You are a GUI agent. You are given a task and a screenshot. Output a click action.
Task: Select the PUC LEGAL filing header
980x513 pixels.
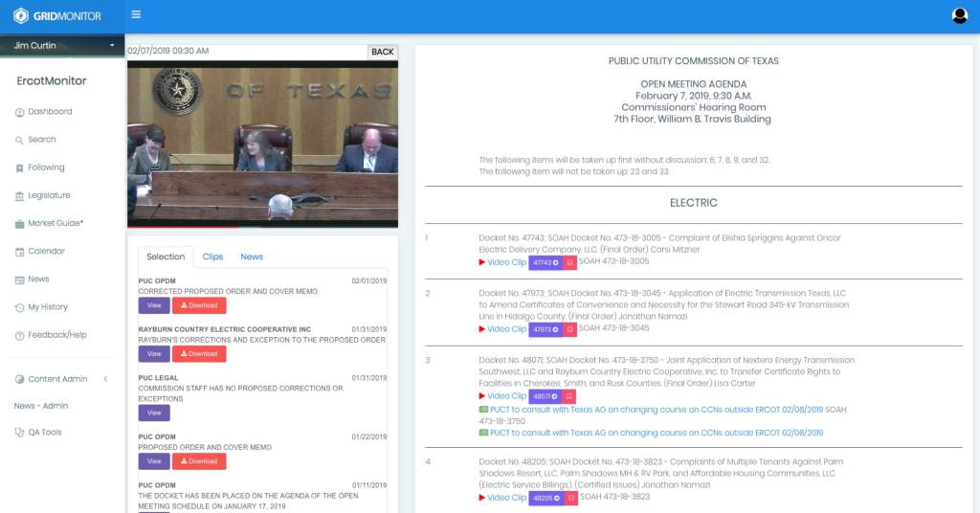(x=158, y=378)
